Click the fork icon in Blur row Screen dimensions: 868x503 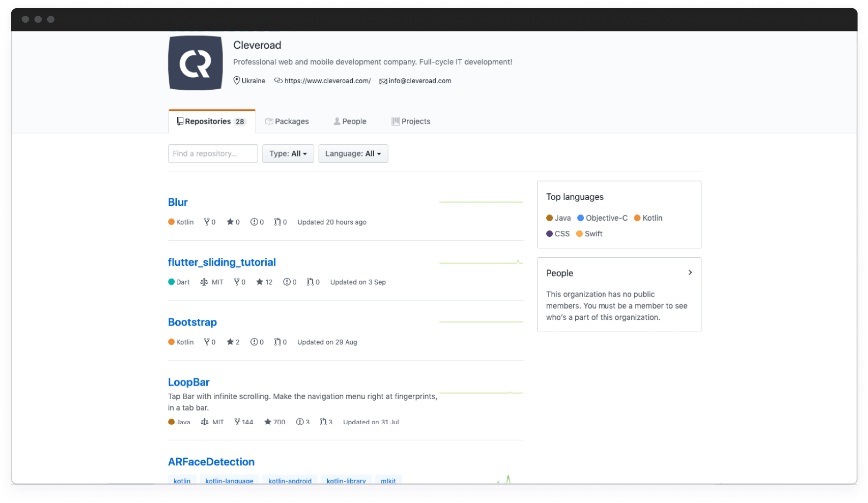pos(207,222)
